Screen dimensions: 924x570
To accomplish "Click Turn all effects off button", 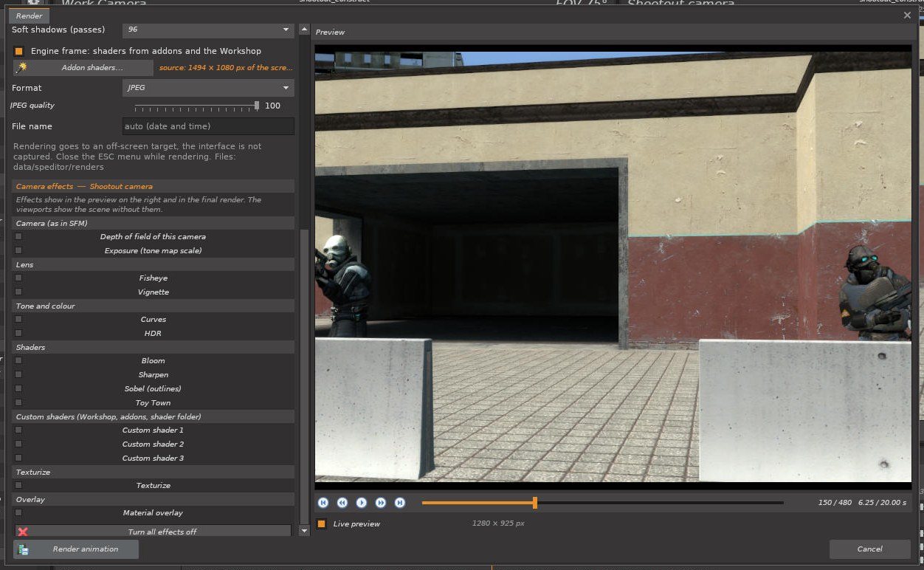I will tap(154, 532).
